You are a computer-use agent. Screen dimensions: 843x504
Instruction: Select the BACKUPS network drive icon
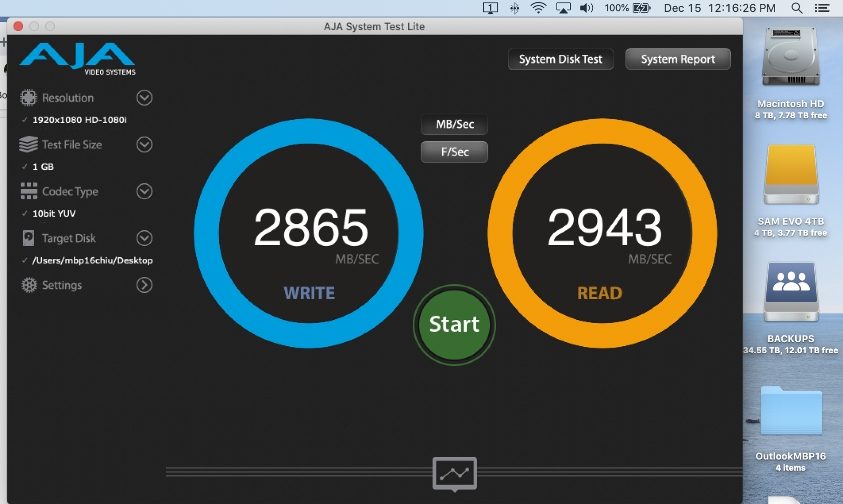coord(791,292)
